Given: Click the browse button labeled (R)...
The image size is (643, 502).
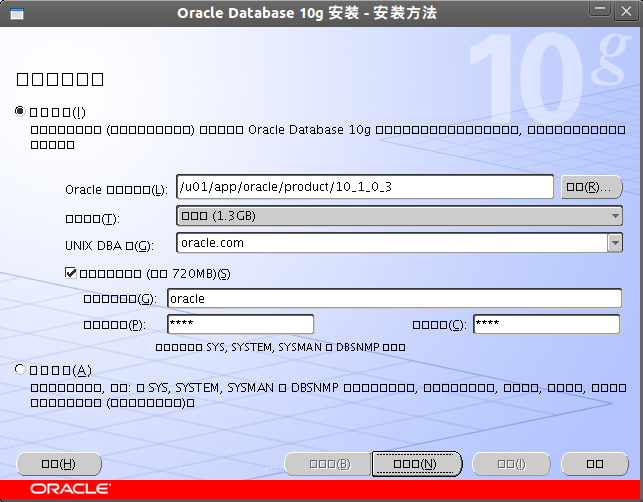Looking at the screenshot, I should pos(591,187).
